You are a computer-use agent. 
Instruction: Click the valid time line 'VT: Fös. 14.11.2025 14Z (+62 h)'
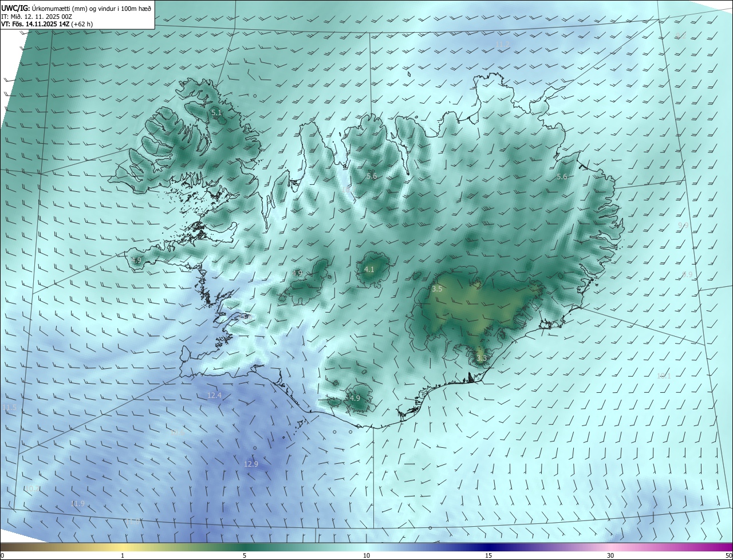pos(47,24)
